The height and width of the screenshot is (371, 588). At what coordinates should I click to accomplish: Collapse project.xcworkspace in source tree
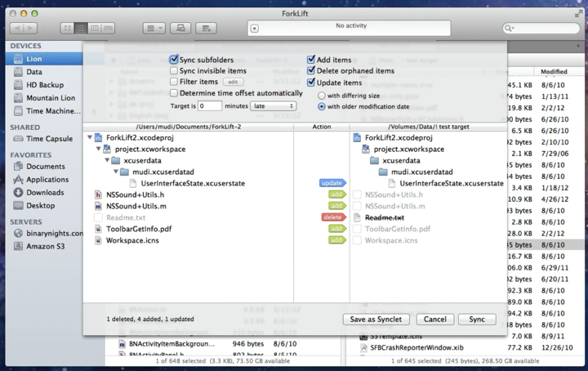pyautogui.click(x=98, y=149)
